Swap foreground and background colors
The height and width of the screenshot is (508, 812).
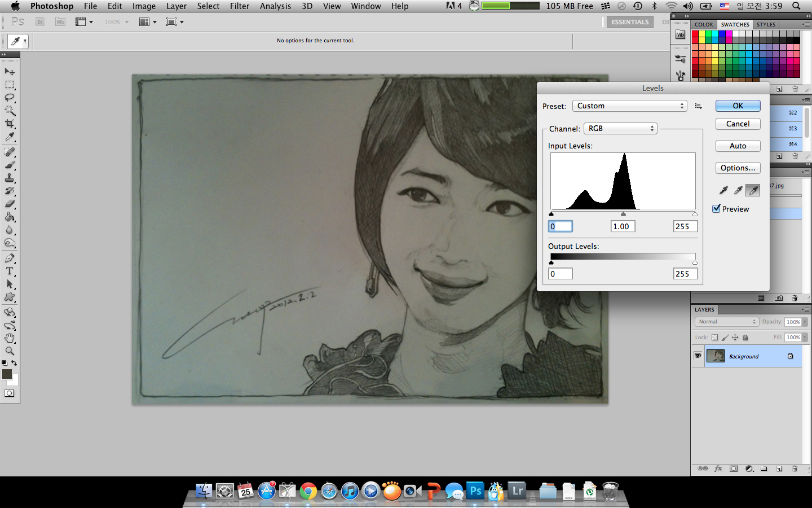[x=14, y=363]
